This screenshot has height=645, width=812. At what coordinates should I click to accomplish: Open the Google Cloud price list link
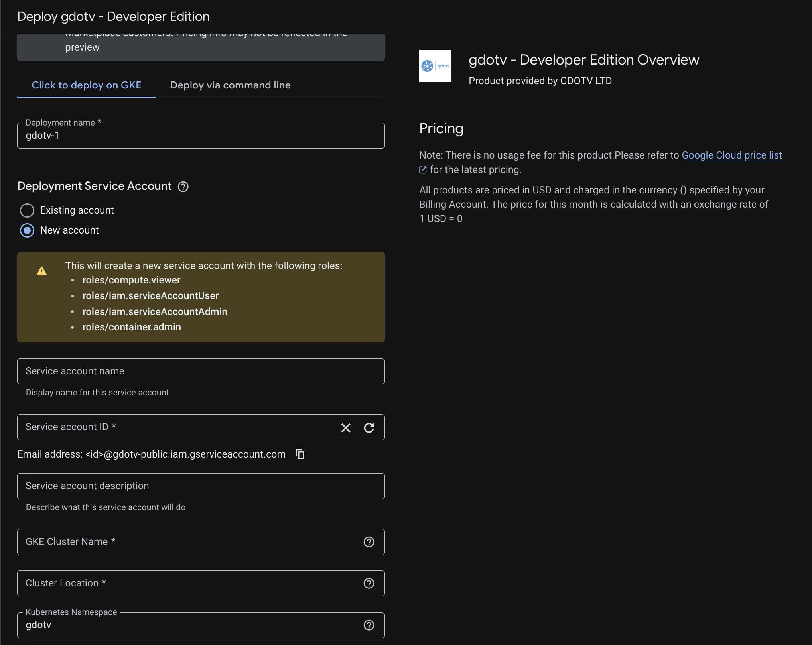click(731, 155)
